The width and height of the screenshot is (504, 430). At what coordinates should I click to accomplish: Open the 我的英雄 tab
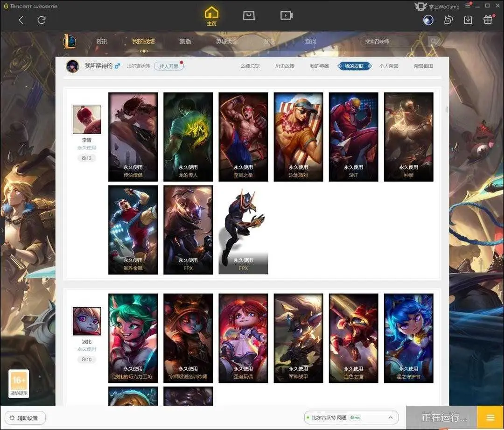(319, 66)
